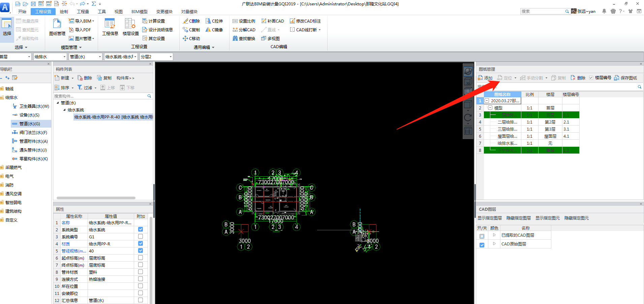
Task: Click 修改CAD标注 edit annotation tool
Action: [x=305, y=21]
